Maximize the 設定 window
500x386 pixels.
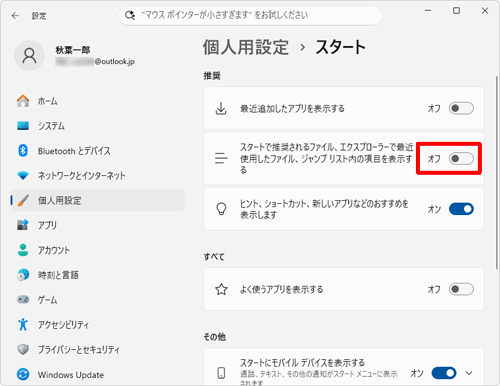456,11
